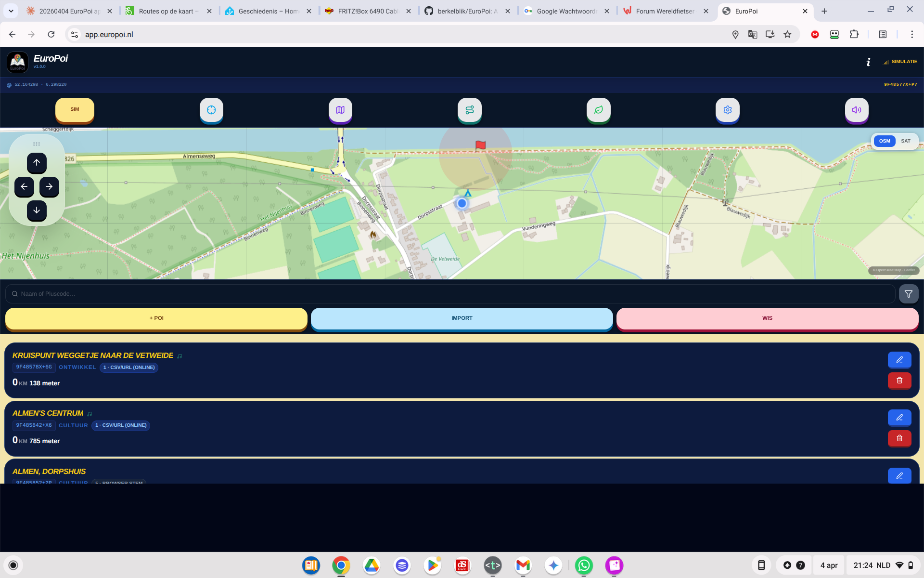Click the info icon in header
Screen dimensions: 924x578
pos(868,62)
